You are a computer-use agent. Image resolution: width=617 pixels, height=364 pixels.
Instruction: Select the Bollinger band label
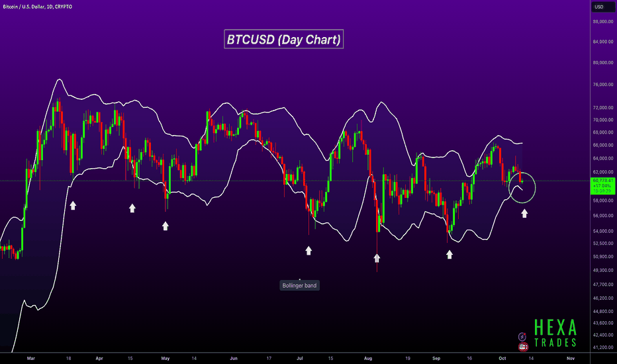299,286
